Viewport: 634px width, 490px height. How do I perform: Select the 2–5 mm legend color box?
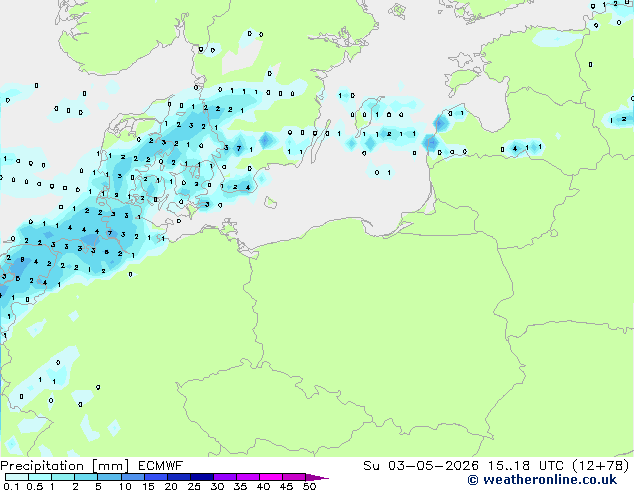point(86,477)
